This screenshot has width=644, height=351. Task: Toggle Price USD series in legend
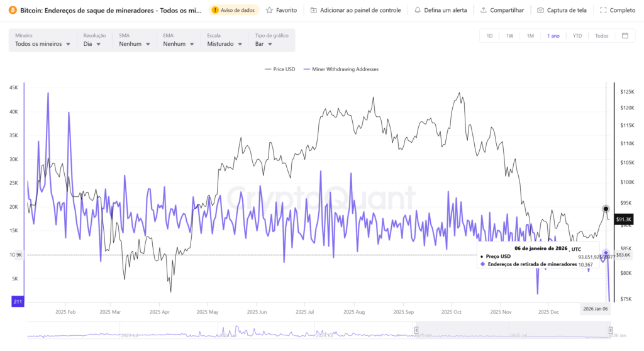tap(280, 69)
